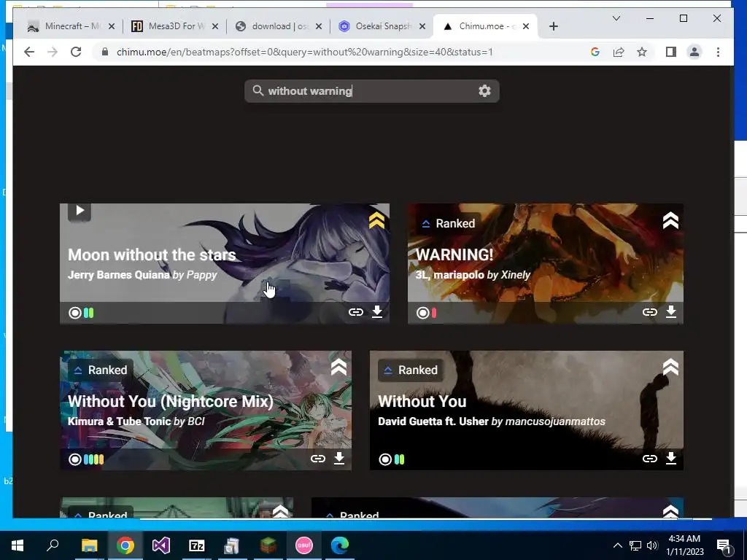Image resolution: width=747 pixels, height=560 pixels.
Task: Share this page icon
Action: coord(619,52)
